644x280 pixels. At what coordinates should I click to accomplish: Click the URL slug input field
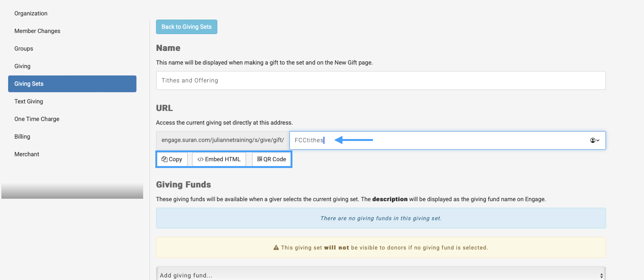440,140
